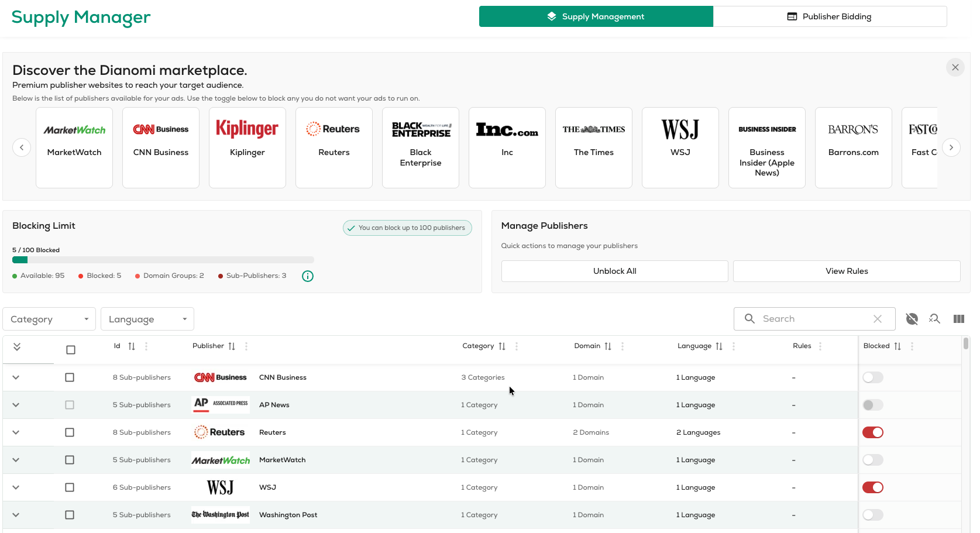980x533 pixels.
Task: Select the Barrons.com publisher card
Action: tap(854, 147)
